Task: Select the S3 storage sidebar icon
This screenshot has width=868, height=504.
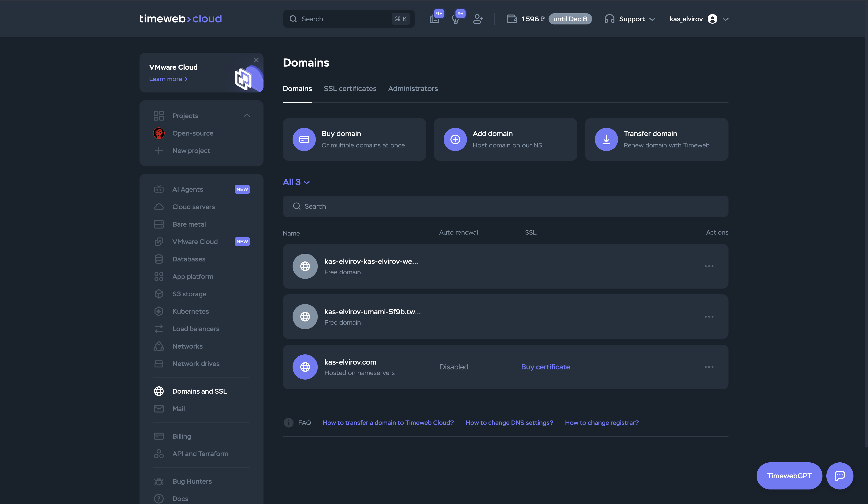Action: 159,294
